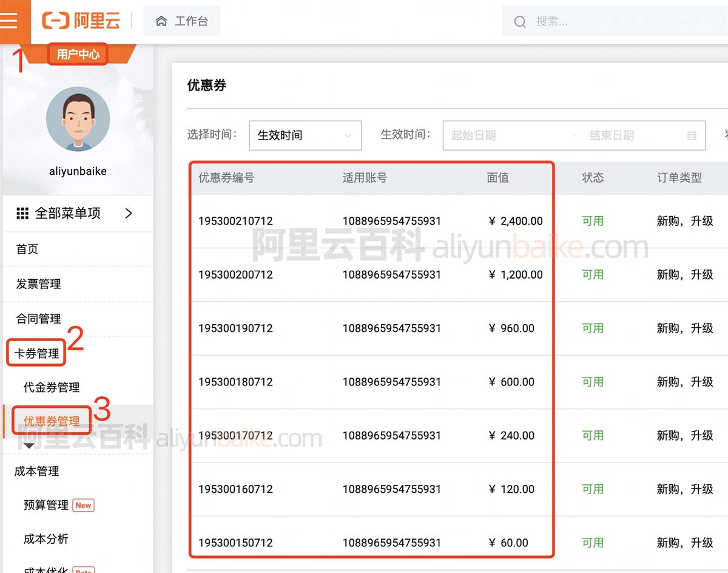The height and width of the screenshot is (573, 728).
Task: Click 面值 column header
Action: tap(497, 178)
